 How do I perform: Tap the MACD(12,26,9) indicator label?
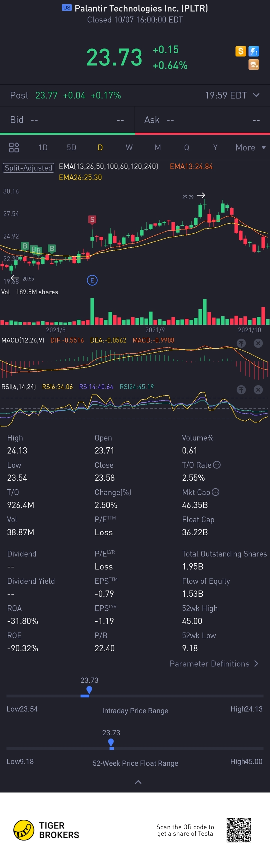(x=22, y=340)
